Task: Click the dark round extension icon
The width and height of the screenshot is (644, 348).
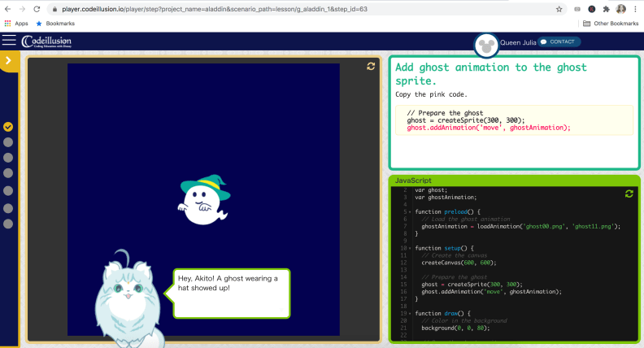Action: click(591, 9)
